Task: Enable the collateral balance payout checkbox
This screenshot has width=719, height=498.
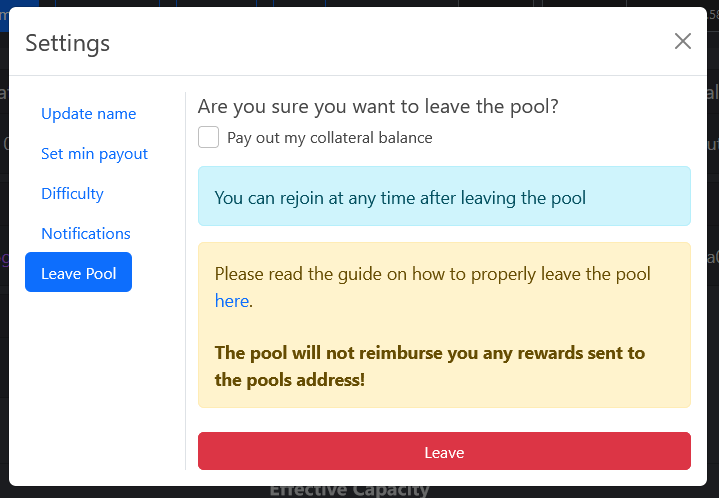Action: [209, 137]
